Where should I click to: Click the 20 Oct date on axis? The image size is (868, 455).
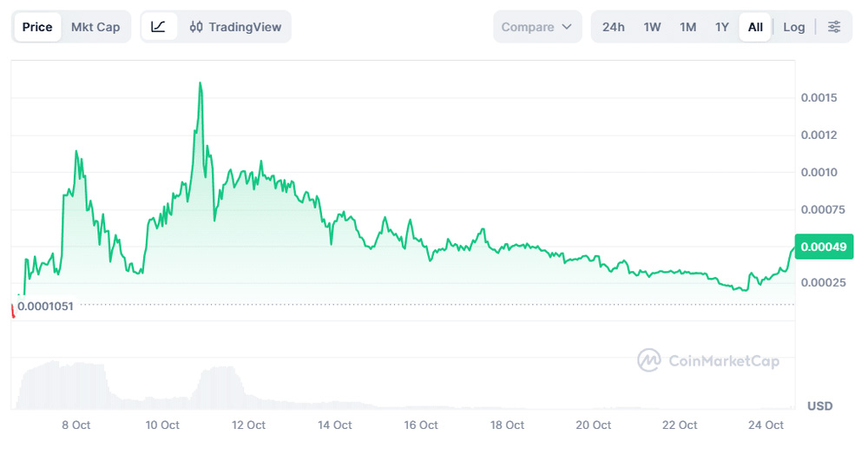594,425
